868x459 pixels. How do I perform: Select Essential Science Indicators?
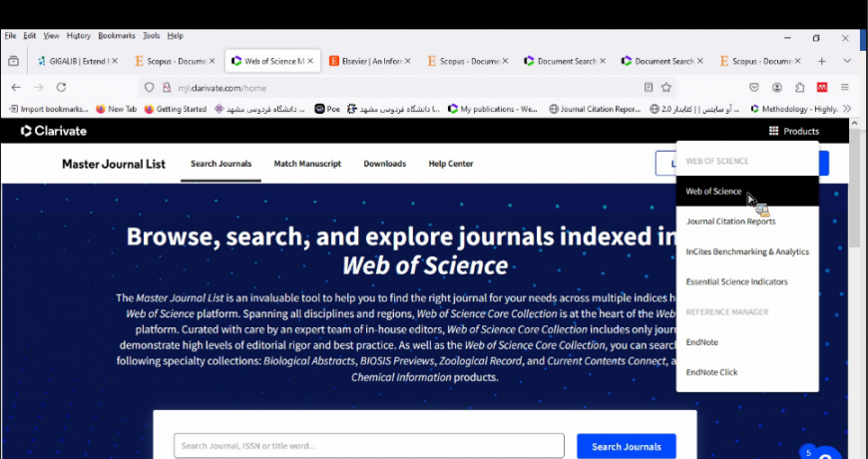tap(747, 281)
